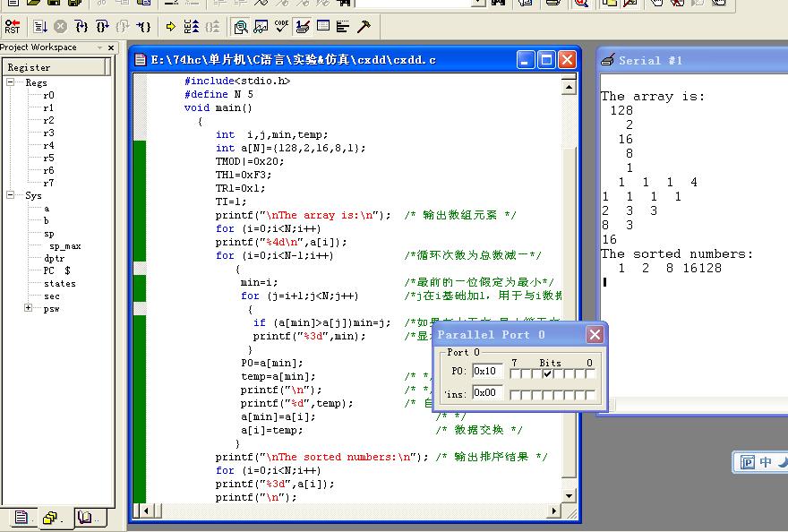The width and height of the screenshot is (788, 532).
Task: Select the sec row
Action: 52,296
